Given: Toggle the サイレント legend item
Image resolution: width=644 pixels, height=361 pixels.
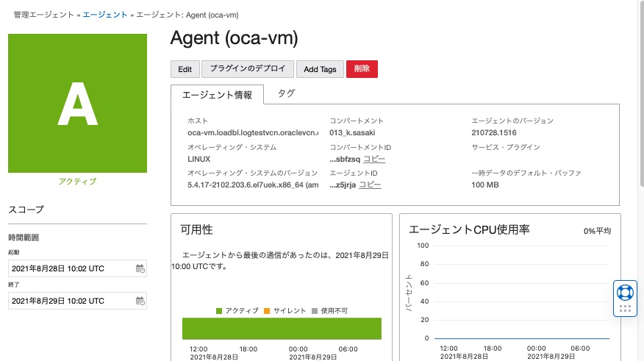Looking at the screenshot, I should tap(285, 310).
